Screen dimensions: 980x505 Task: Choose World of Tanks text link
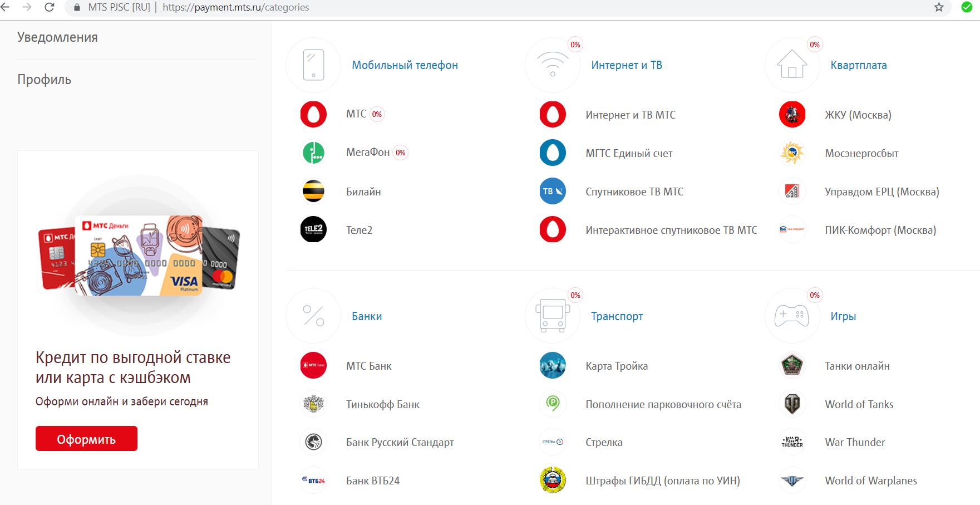pyautogui.click(x=859, y=404)
